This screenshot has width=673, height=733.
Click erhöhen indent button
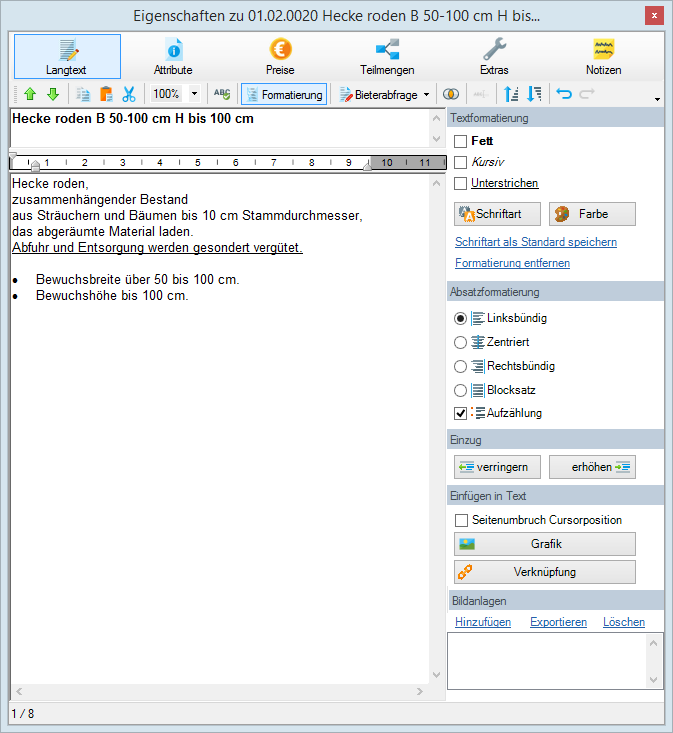click(592, 467)
